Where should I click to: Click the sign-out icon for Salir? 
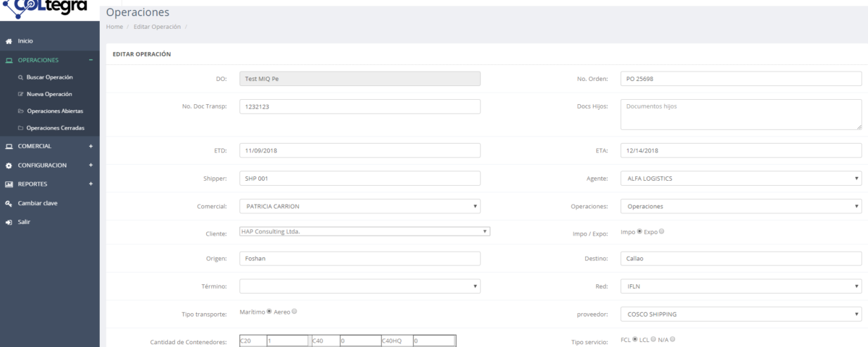click(9, 222)
